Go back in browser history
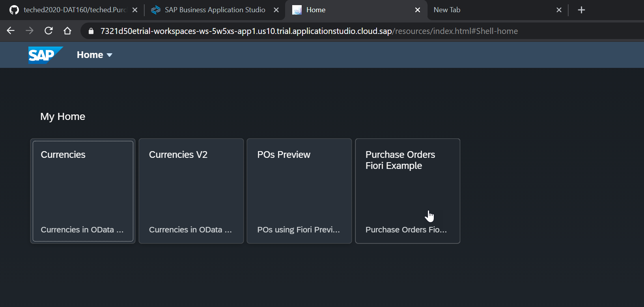The width and height of the screenshot is (644, 307). point(11,31)
